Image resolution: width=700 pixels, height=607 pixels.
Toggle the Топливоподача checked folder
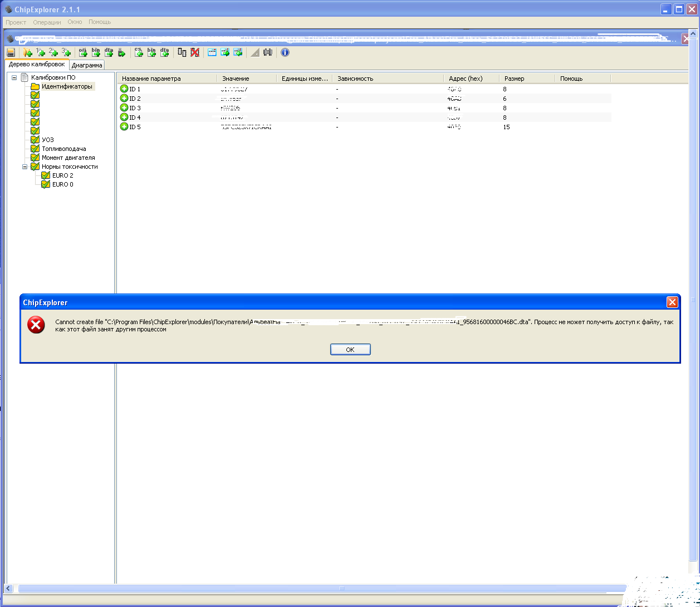[35, 149]
